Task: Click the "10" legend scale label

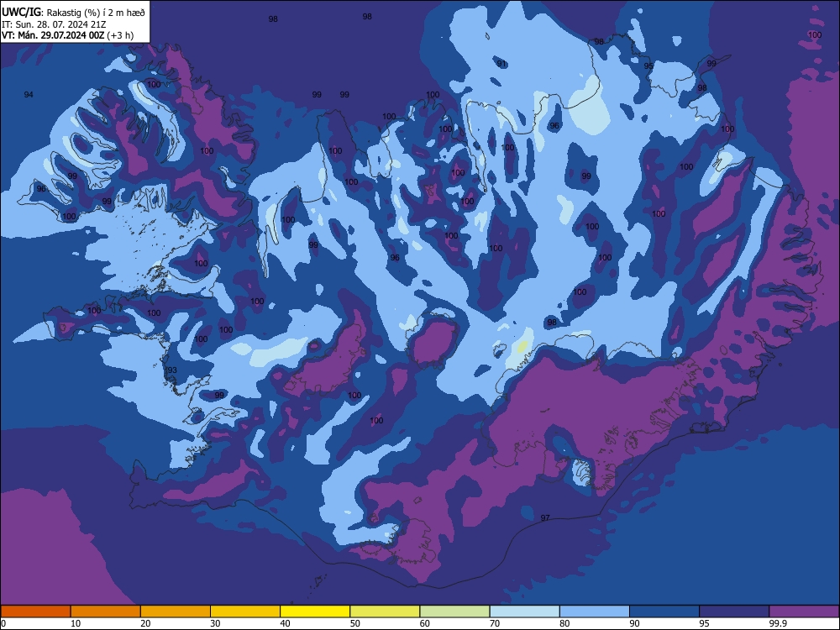Action: pyautogui.click(x=76, y=623)
